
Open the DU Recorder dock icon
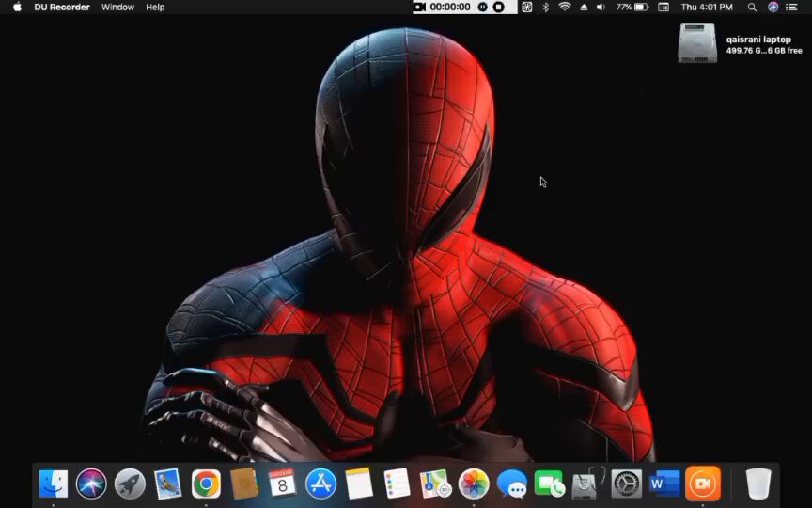click(703, 484)
